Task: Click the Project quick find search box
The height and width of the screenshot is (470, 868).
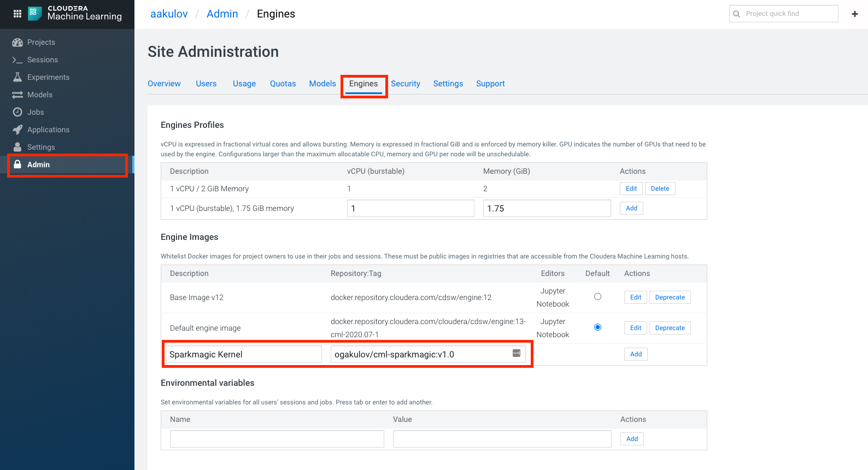Action: (787, 14)
